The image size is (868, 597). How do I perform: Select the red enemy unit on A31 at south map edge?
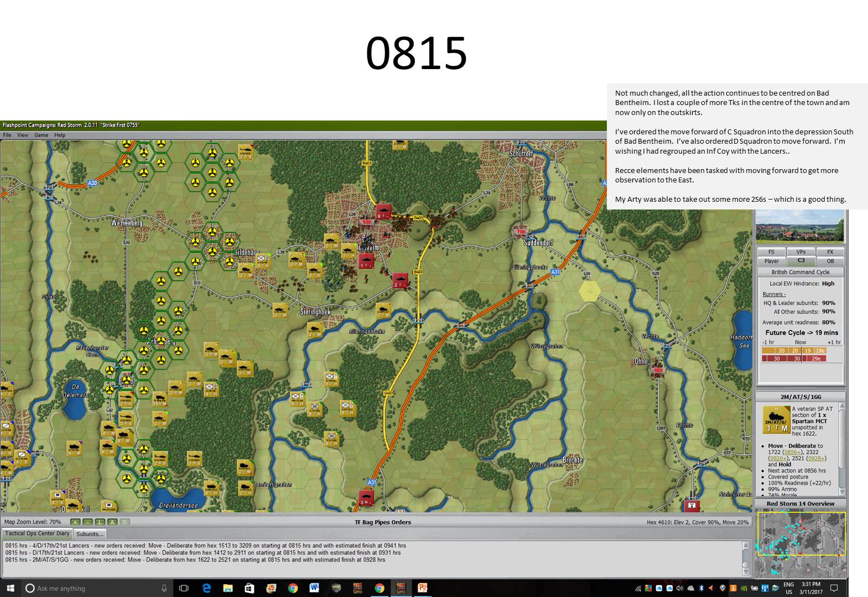tap(366, 498)
